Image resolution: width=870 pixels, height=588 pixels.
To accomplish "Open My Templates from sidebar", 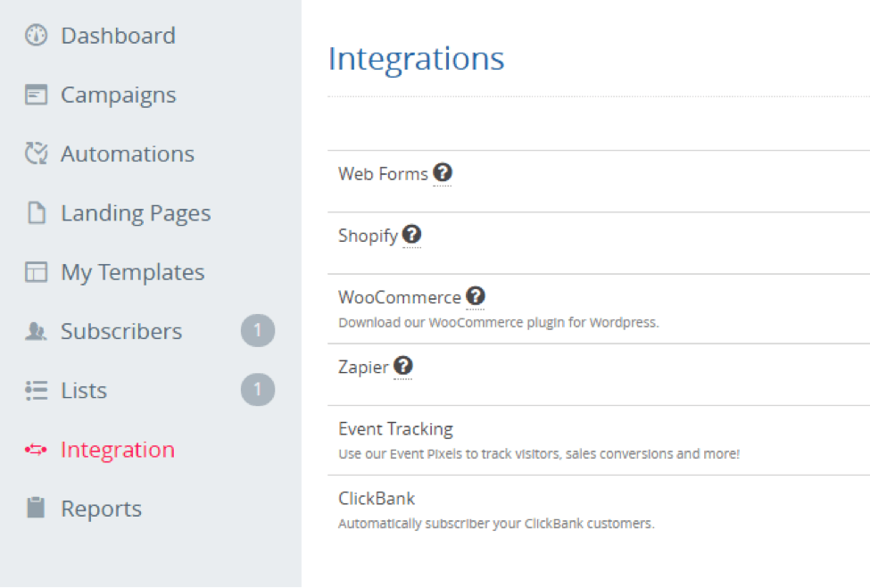I will click(133, 272).
